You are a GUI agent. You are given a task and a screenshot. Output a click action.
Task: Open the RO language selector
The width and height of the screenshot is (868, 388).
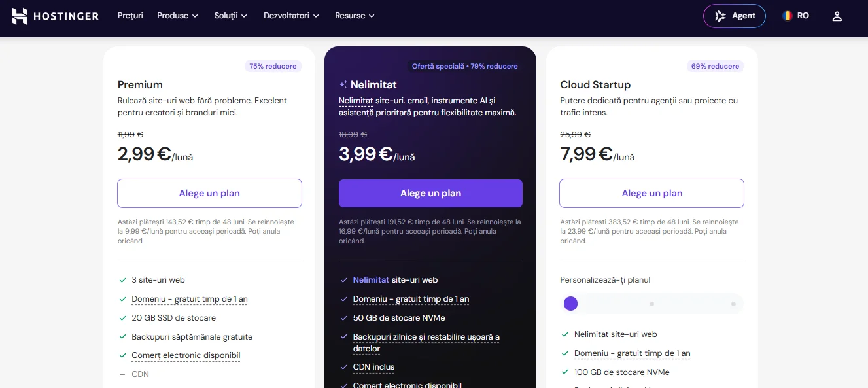[x=796, y=16]
